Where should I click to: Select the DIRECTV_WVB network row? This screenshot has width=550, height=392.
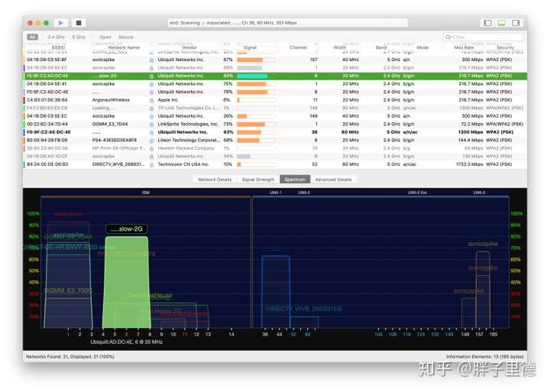point(275,164)
